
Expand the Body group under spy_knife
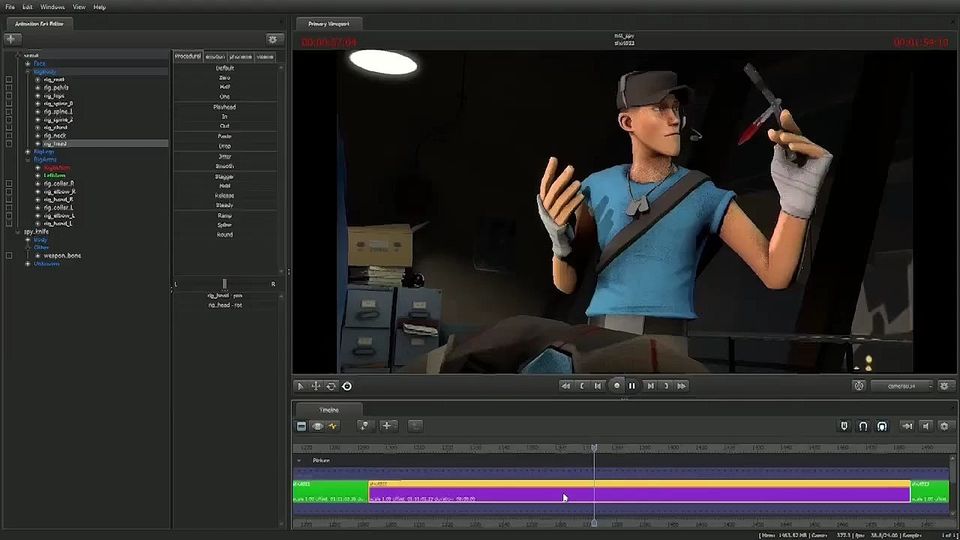coord(28,240)
